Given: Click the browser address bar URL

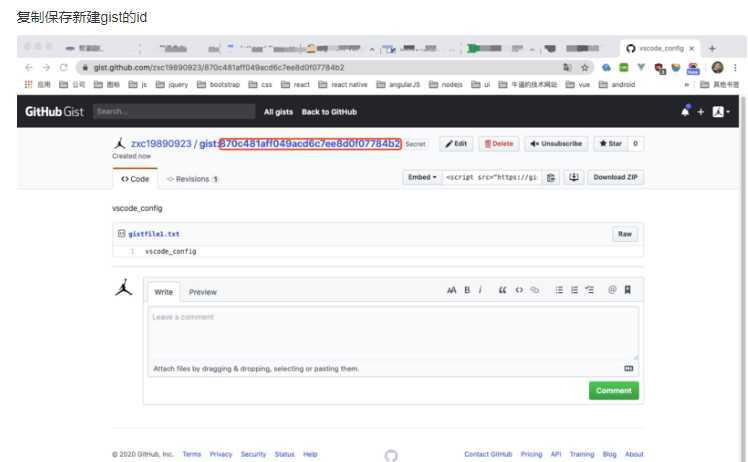Looking at the screenshot, I should pos(219,68).
